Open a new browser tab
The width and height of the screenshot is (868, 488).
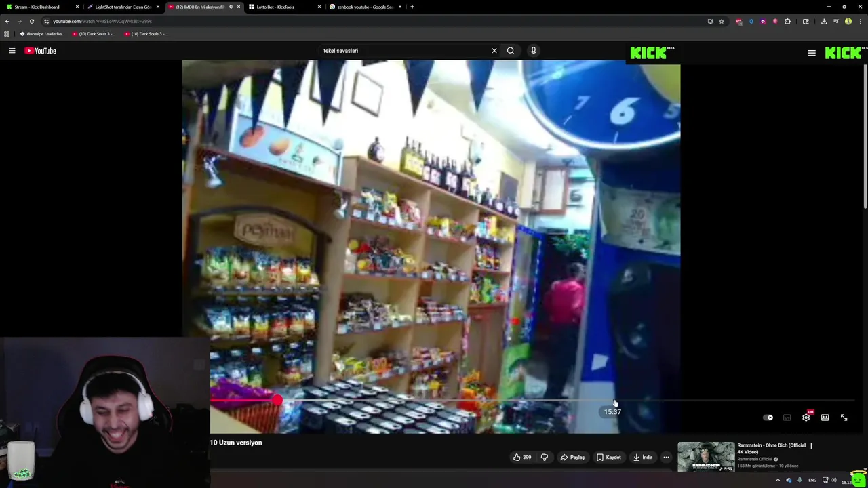pos(412,7)
